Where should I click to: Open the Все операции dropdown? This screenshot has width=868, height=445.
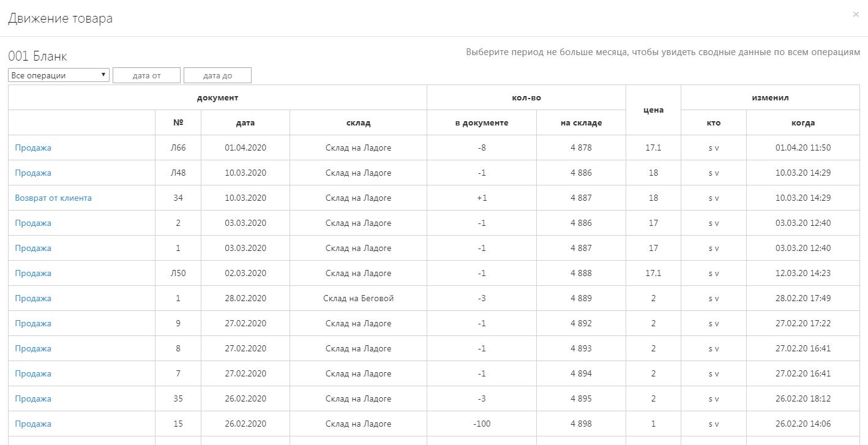pyautogui.click(x=59, y=75)
